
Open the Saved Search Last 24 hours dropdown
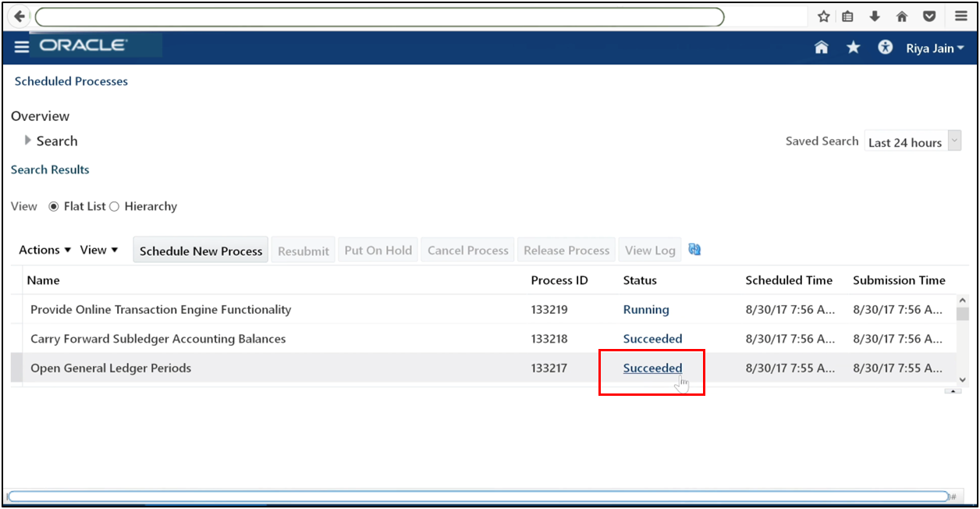[955, 141]
